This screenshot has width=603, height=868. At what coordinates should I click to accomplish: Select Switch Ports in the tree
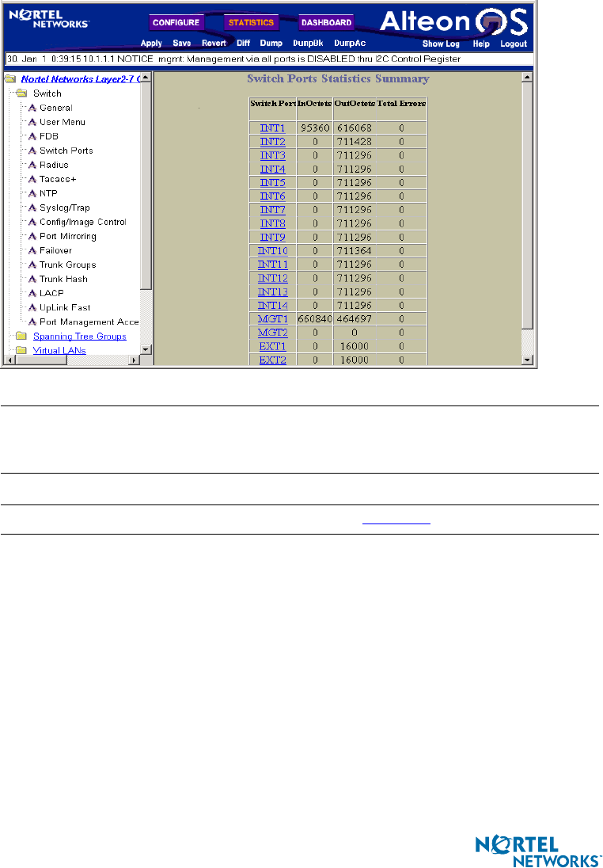66,150
